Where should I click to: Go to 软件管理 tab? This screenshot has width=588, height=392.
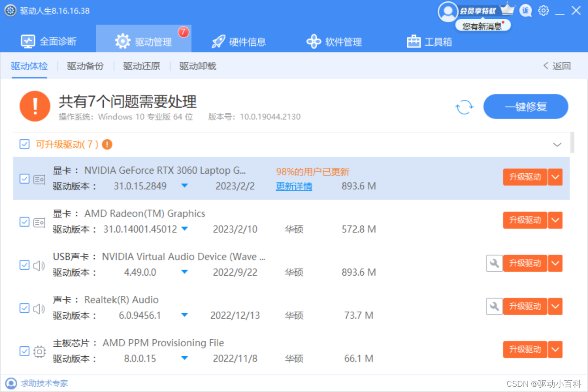pos(334,41)
